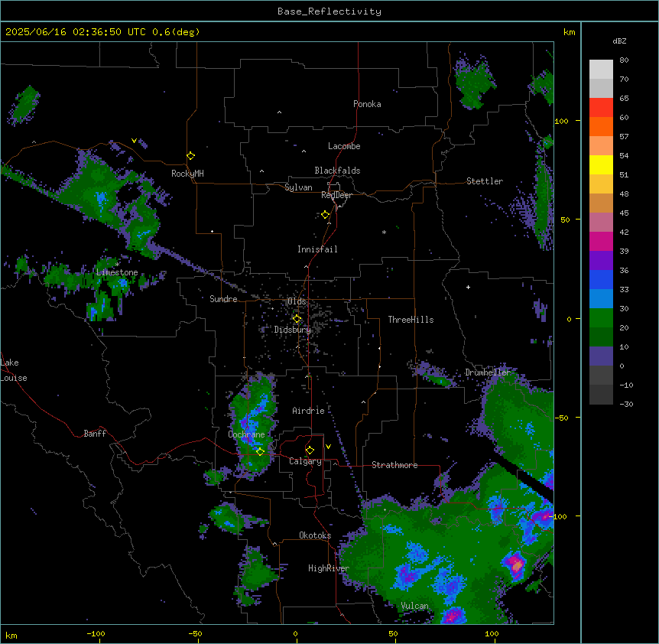Click the white asterisk marker above Limestone

click(x=118, y=265)
